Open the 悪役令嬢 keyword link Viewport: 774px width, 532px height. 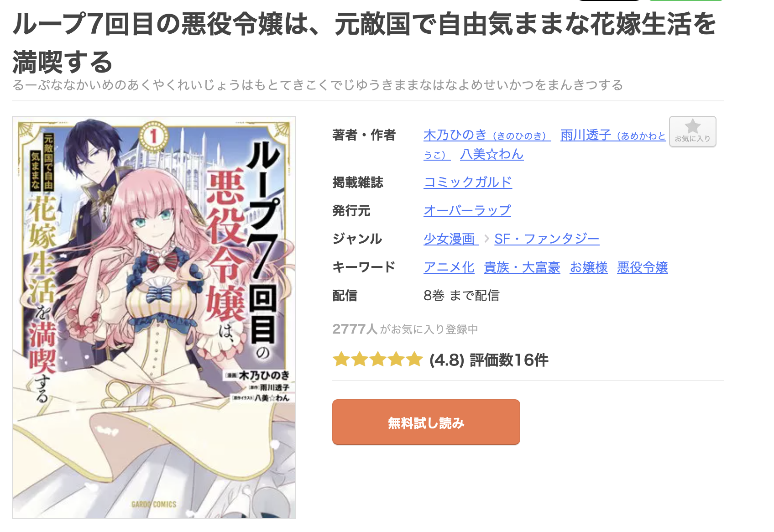(643, 267)
